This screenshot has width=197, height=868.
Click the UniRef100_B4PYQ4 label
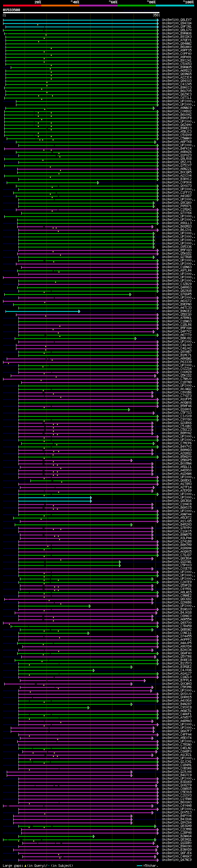176,816
